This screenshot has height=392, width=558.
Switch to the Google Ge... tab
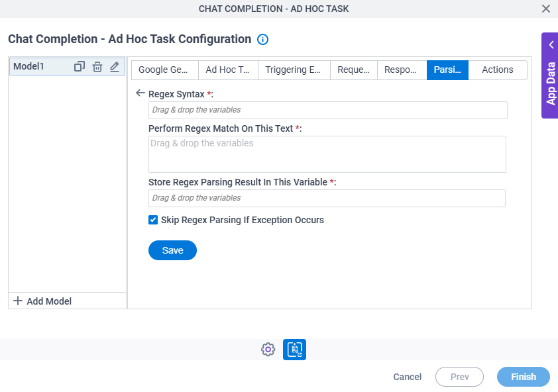(165, 70)
